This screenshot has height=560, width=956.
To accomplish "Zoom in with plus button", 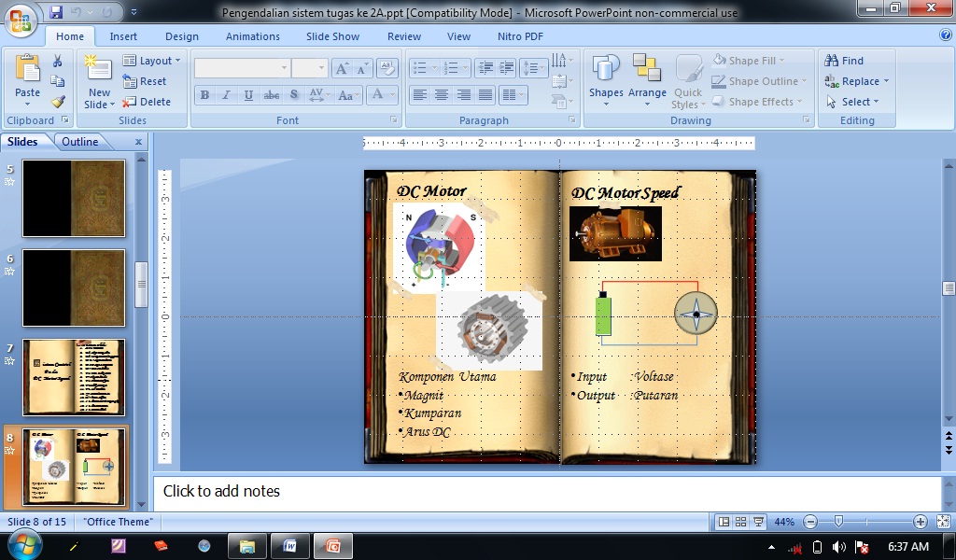I will 921,522.
